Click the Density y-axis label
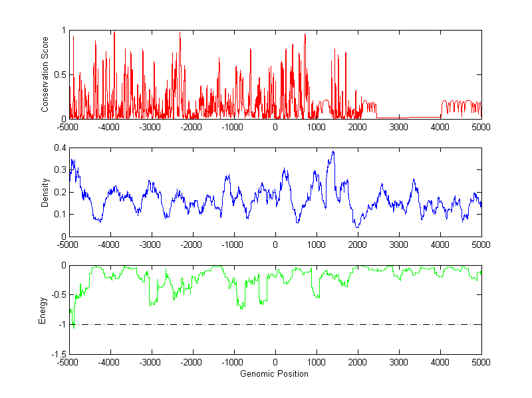The height and width of the screenshot is (398, 532). [x=45, y=192]
